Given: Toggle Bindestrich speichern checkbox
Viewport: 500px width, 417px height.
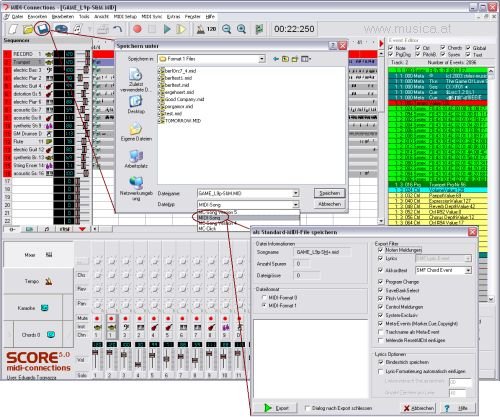Looking at the screenshot, I should click(x=381, y=362).
